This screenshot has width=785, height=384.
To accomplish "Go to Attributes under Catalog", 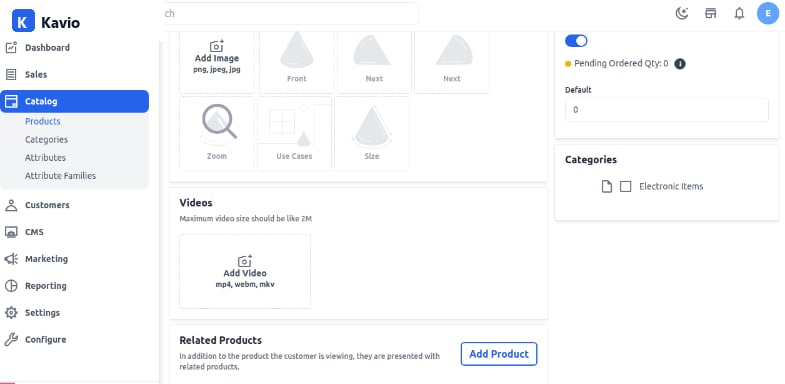I will 46,158.
